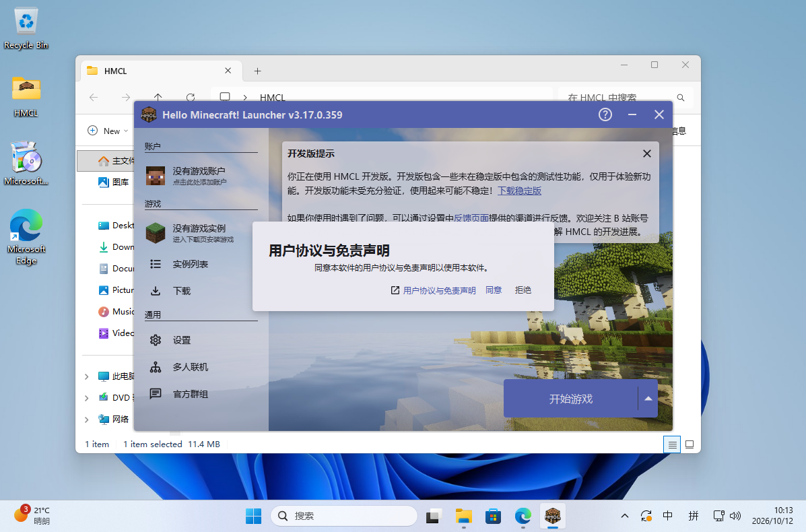Switch Explorer to large icons view
Viewport: 806px width, 532px height.
pos(690,444)
